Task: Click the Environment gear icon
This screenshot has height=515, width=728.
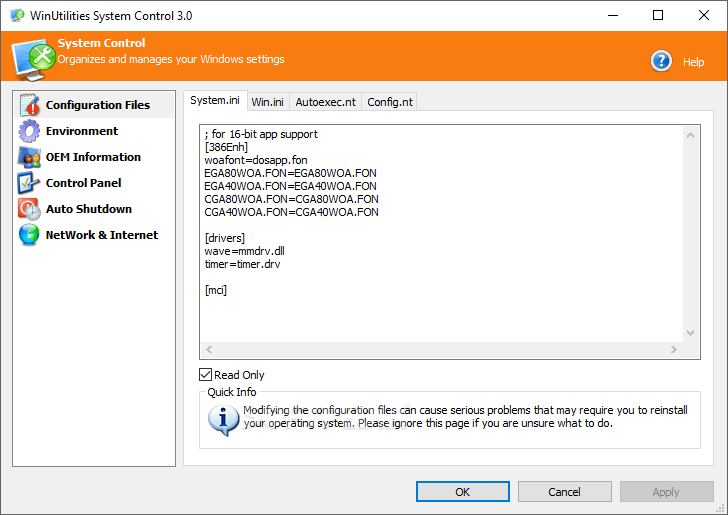Action: [29, 131]
